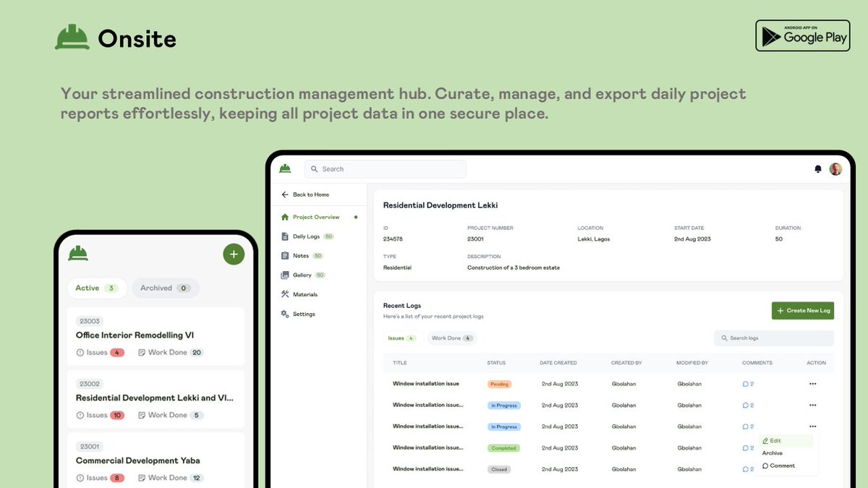The width and height of the screenshot is (868, 488).
Task: Click the Project Overview home icon
Action: point(285,217)
